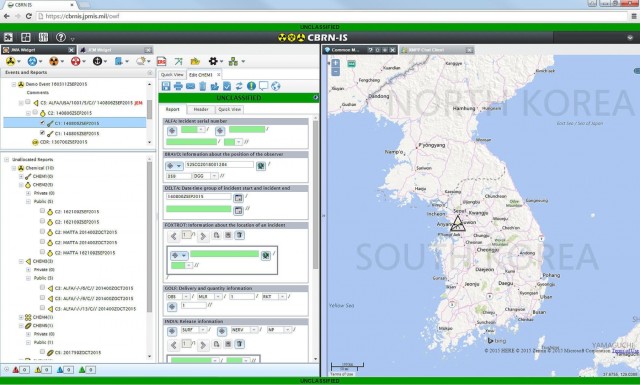Screen dimensions: 640x385
Task: Open the DELTA incident start calendar picker
Action: tap(238, 198)
